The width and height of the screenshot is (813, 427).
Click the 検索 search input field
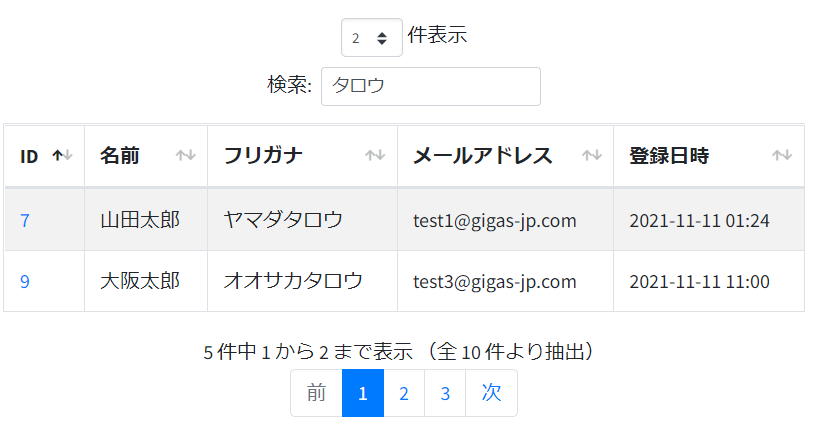[x=431, y=87]
